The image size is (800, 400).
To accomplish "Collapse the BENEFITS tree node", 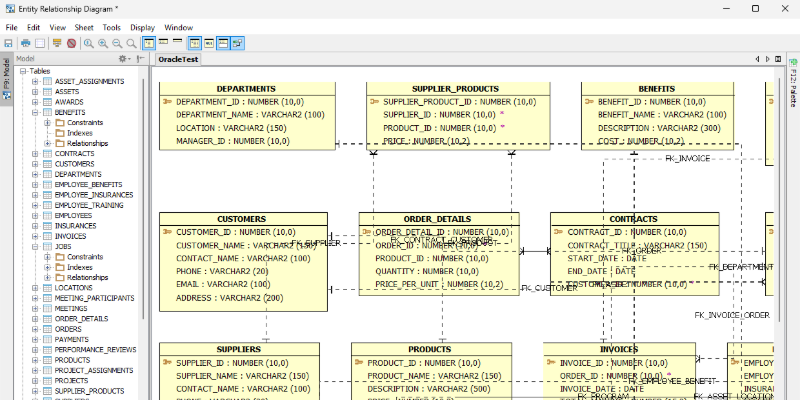I will point(35,112).
